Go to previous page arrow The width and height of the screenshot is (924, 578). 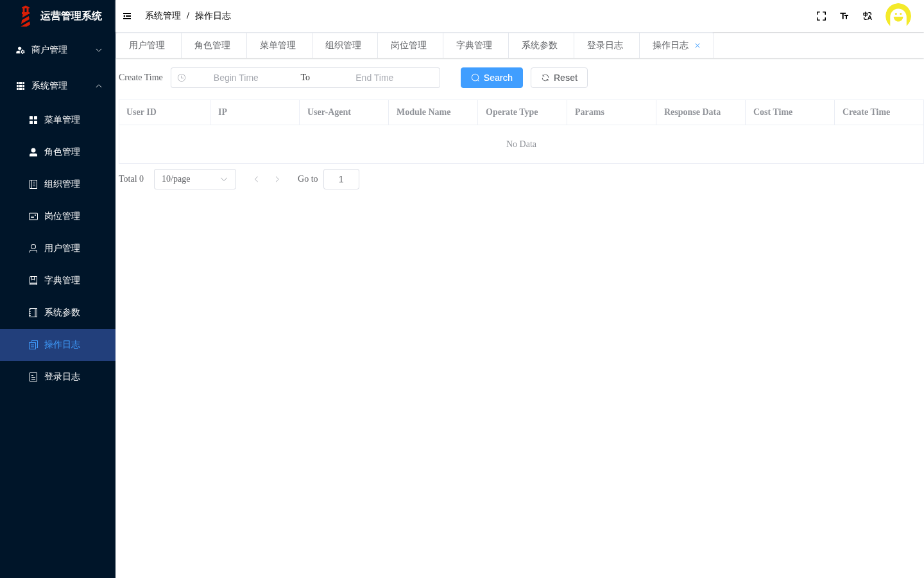(257, 179)
